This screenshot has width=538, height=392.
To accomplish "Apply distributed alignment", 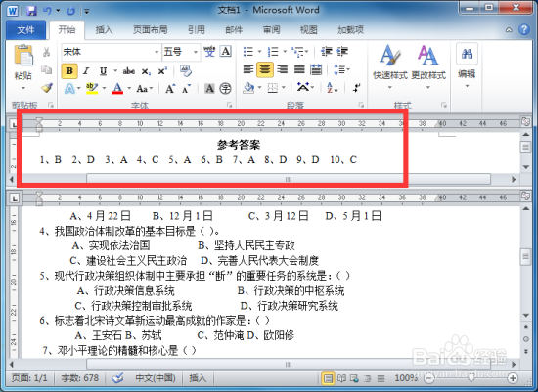I will [316, 69].
